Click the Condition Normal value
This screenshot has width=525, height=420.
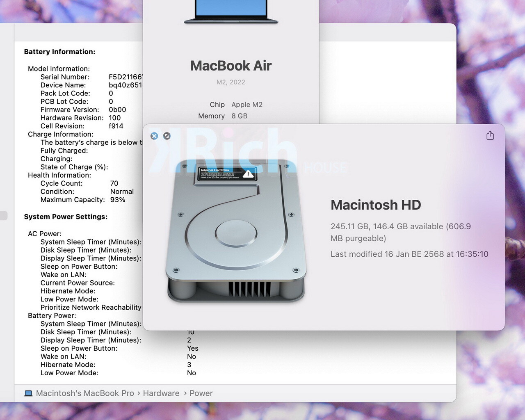[x=122, y=192]
